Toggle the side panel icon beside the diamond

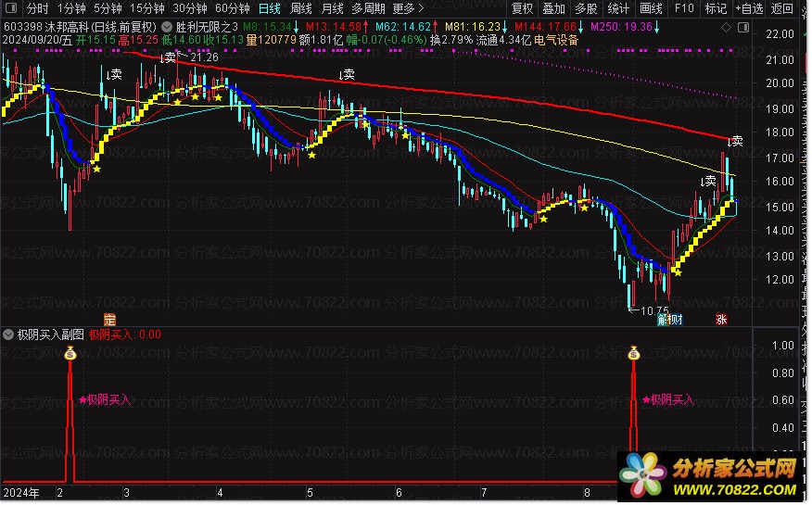click(743, 28)
